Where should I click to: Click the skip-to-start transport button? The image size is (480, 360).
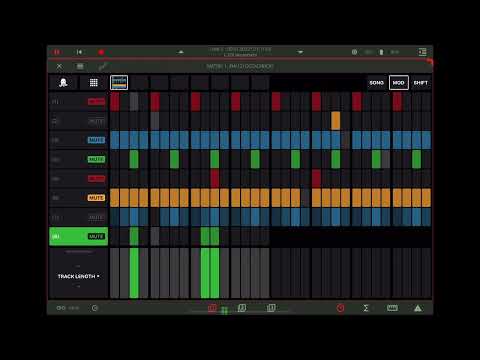79,52
